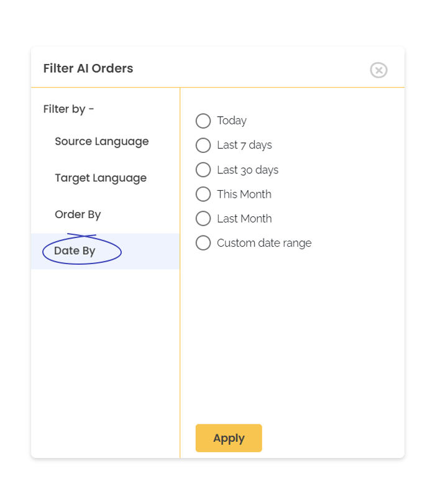Close the Filter AI Orders dialog
Viewport: 435px width, 504px height.
coord(378,70)
